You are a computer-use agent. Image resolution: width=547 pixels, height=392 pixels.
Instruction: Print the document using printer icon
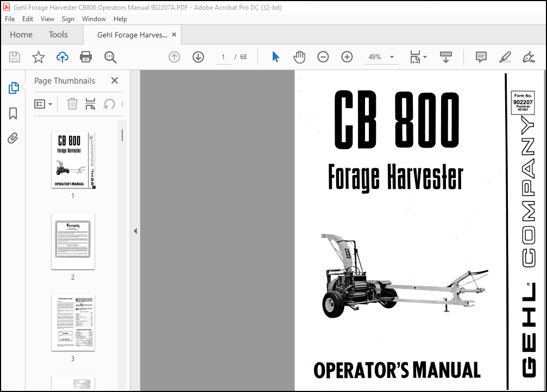86,57
